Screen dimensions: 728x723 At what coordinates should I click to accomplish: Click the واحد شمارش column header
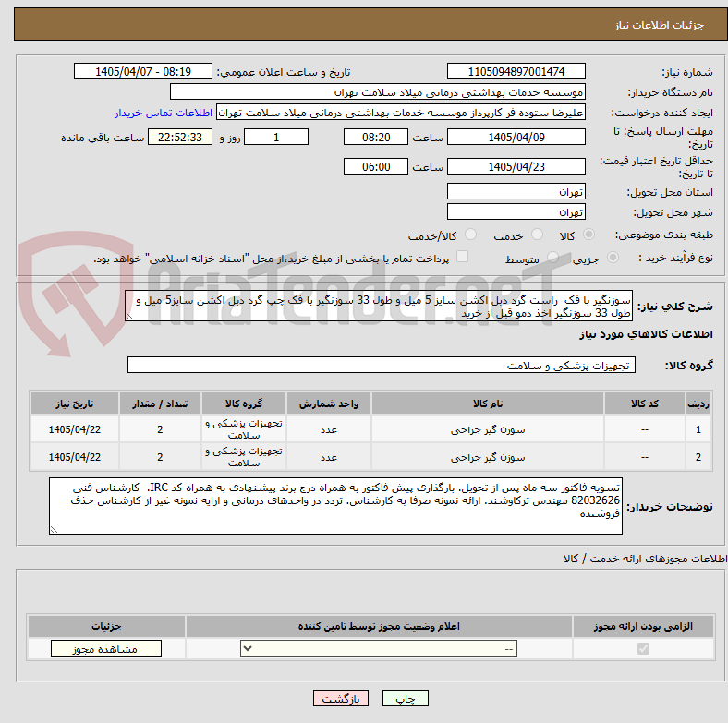point(329,404)
